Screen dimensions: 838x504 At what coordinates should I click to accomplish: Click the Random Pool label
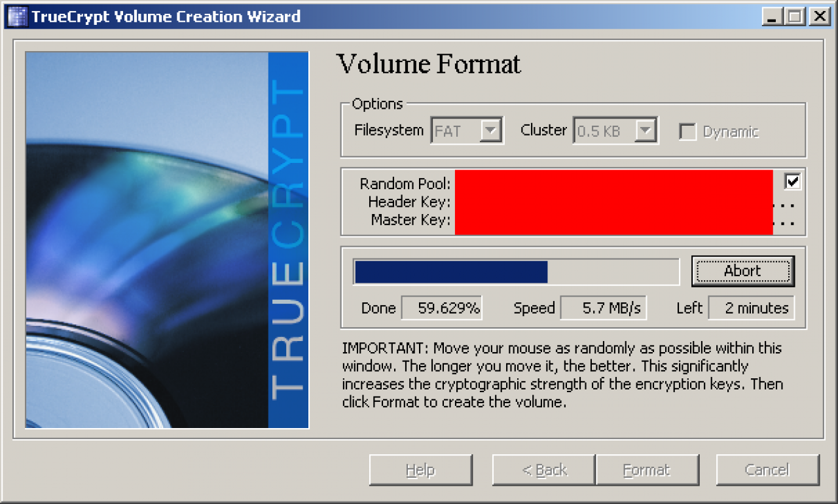(x=405, y=184)
